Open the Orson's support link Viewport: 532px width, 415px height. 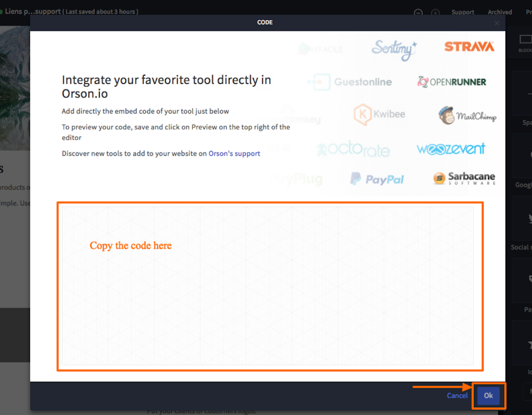click(x=234, y=154)
